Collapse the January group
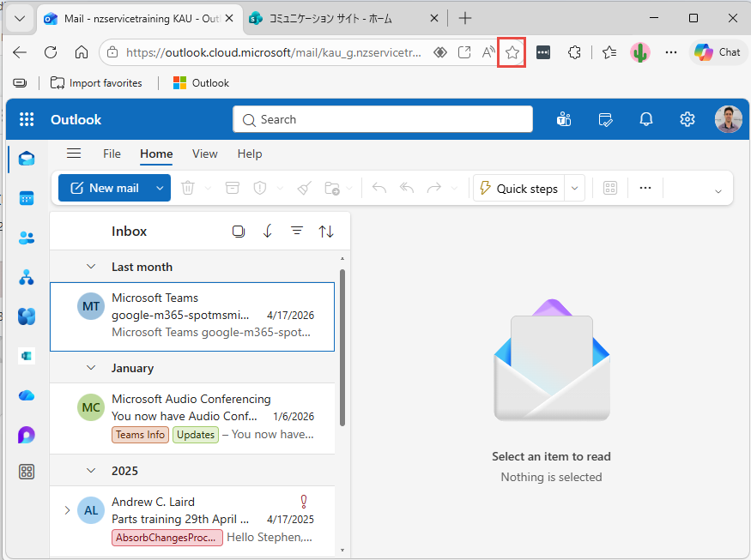 [90, 368]
